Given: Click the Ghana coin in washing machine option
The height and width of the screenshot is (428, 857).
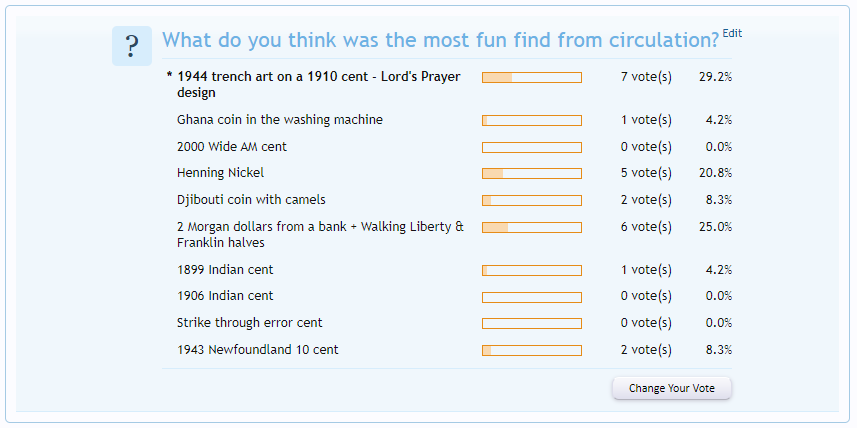Looking at the screenshot, I should [280, 120].
